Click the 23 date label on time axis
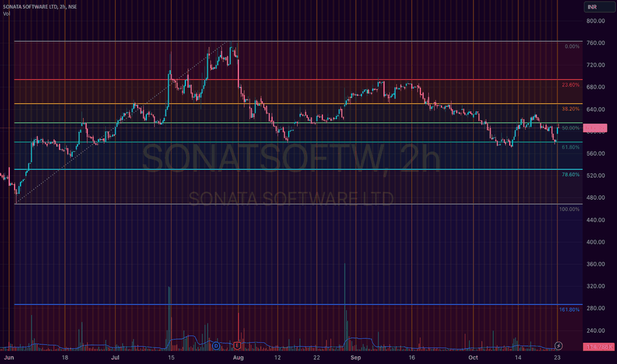The image size is (617, 364). (557, 357)
